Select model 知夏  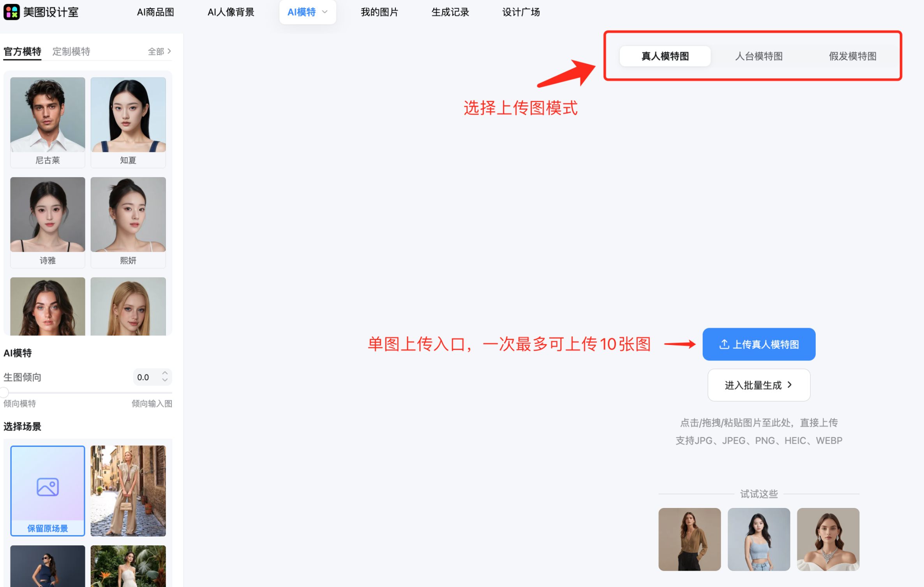pyautogui.click(x=128, y=122)
